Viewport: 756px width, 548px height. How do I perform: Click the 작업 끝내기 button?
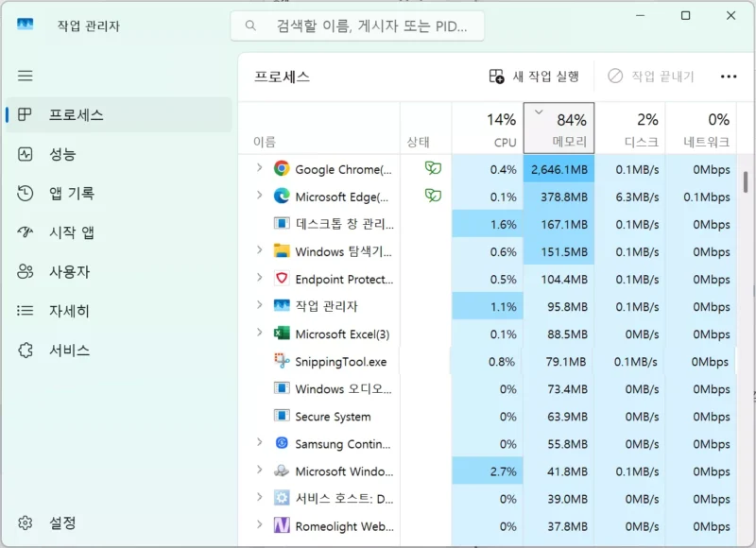pyautogui.click(x=650, y=77)
